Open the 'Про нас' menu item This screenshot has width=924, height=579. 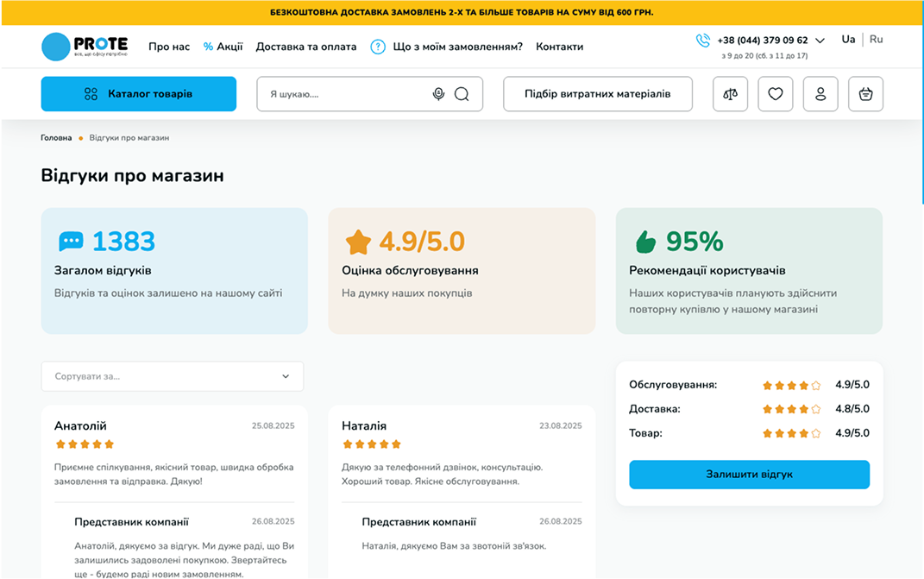point(169,47)
